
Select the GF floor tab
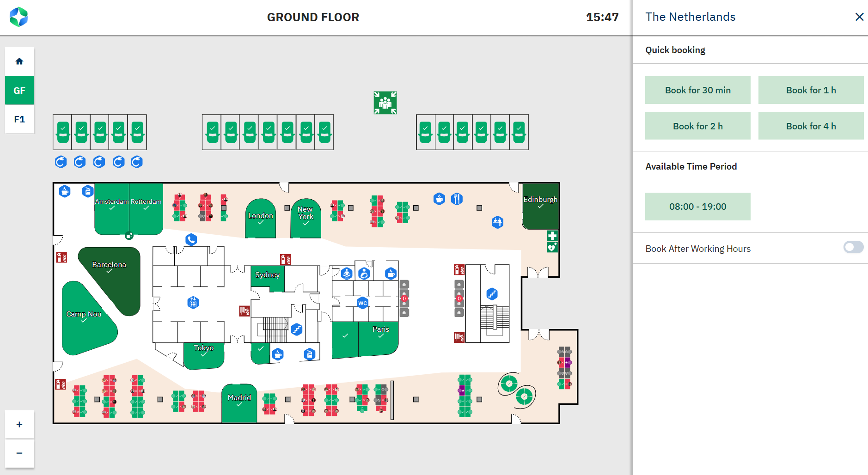19,91
